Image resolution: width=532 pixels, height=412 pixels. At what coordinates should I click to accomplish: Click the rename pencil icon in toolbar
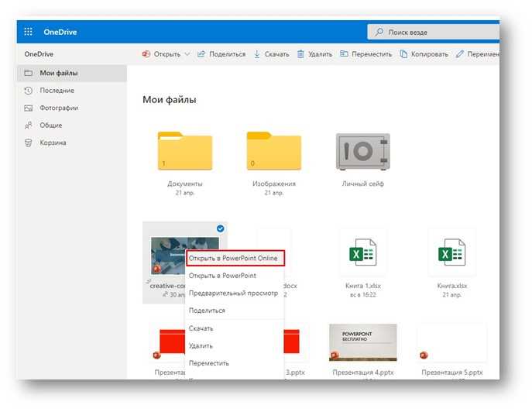tap(460, 54)
